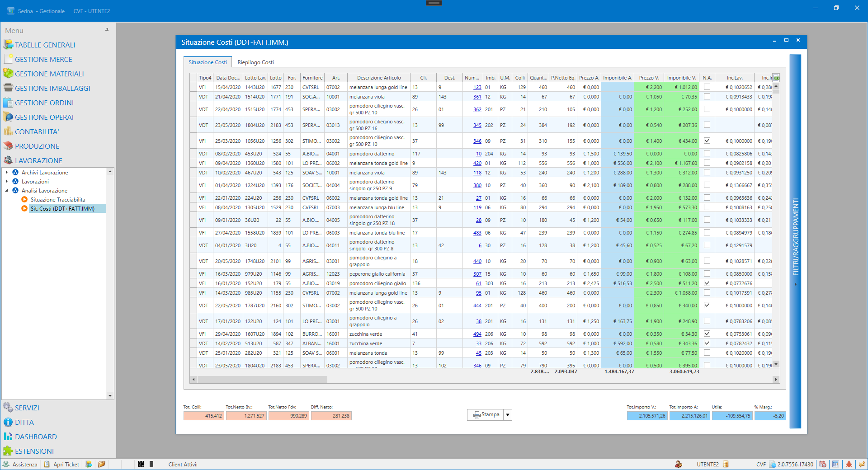Click the calculator icon in status bar
The width and height of the screenshot is (868, 470).
tap(836, 464)
